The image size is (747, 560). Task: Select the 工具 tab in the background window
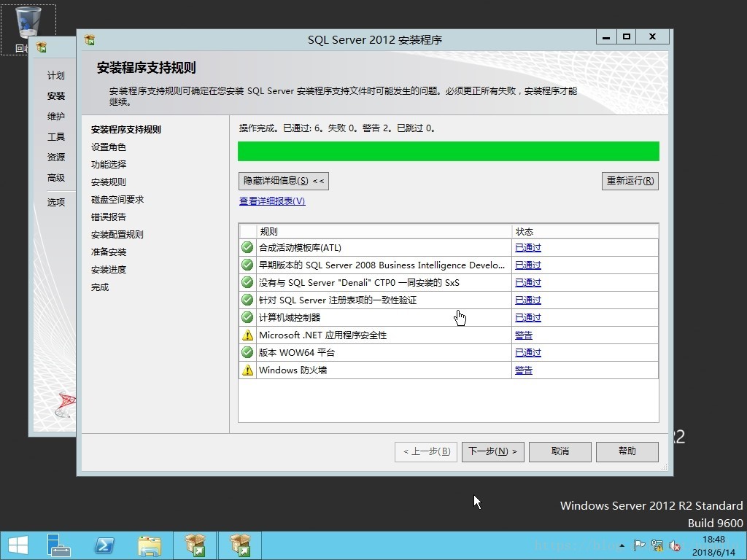tap(55, 136)
